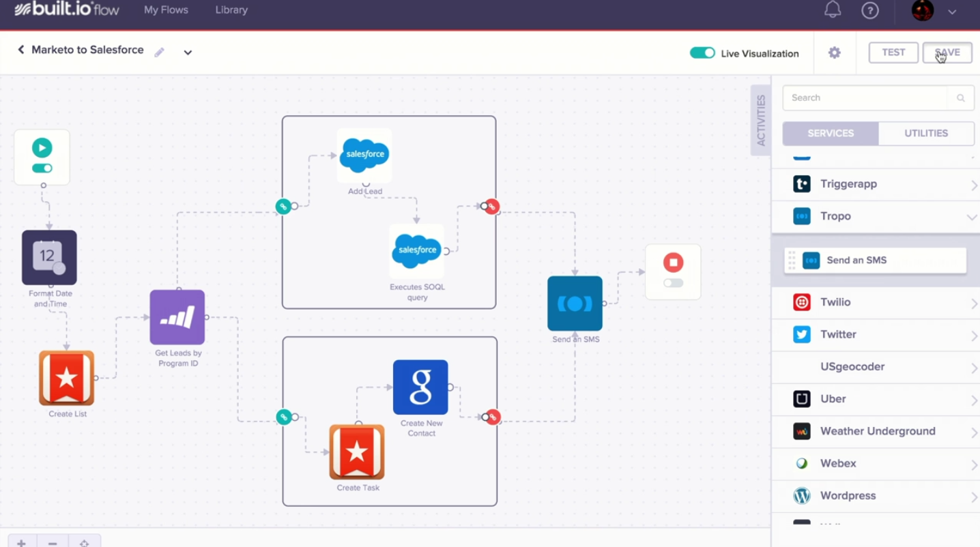Click the magnifier icon in the search box
980x547 pixels.
click(960, 98)
